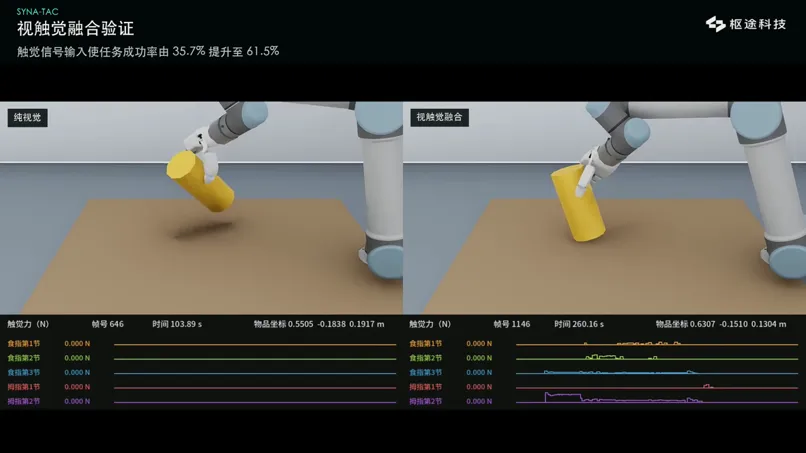
Task: Click the SYNA-TAC label above the title
Action: click(38, 11)
